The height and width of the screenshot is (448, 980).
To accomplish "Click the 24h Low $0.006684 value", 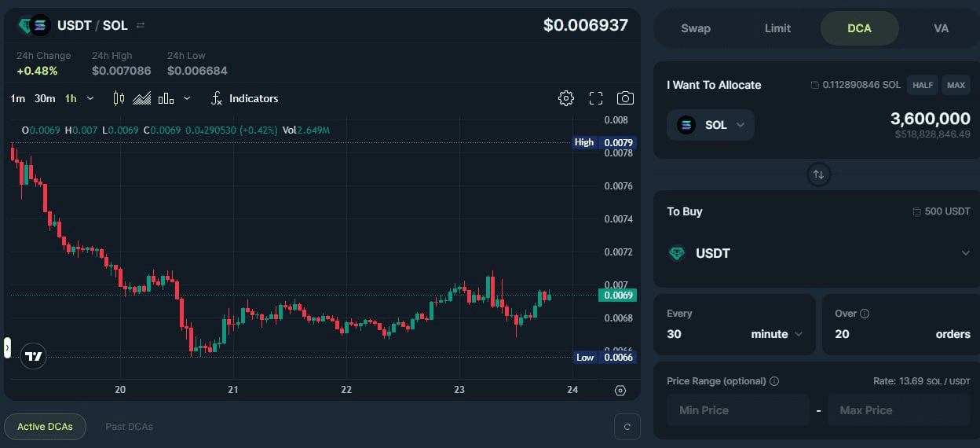I will (197, 71).
